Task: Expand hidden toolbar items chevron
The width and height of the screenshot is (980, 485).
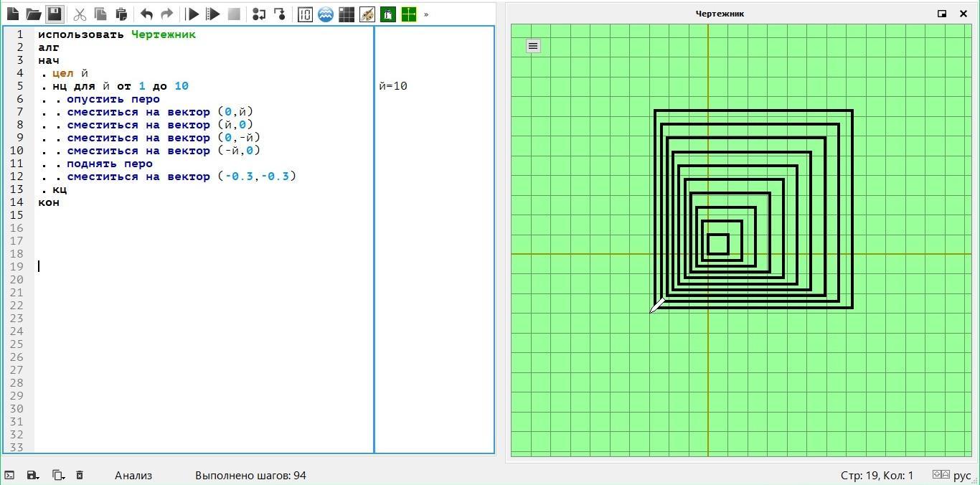Action: tap(426, 14)
